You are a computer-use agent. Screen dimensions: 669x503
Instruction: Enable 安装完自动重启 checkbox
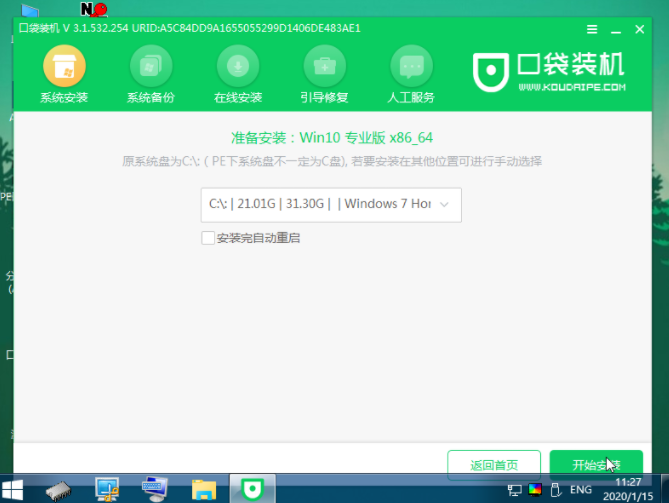pyautogui.click(x=208, y=238)
